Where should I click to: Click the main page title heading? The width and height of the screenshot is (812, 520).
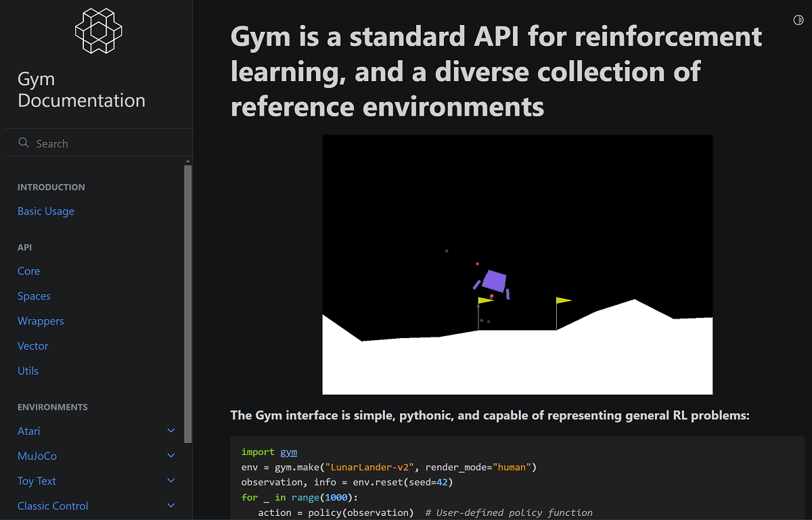pos(497,72)
